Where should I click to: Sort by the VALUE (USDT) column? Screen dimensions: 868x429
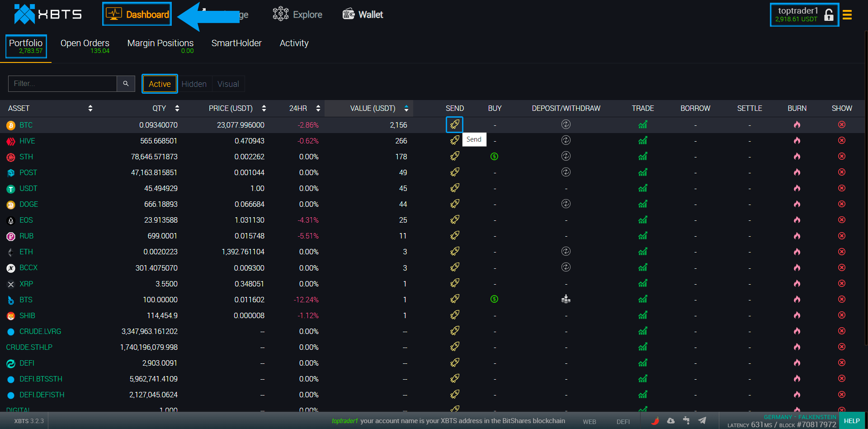[406, 108]
